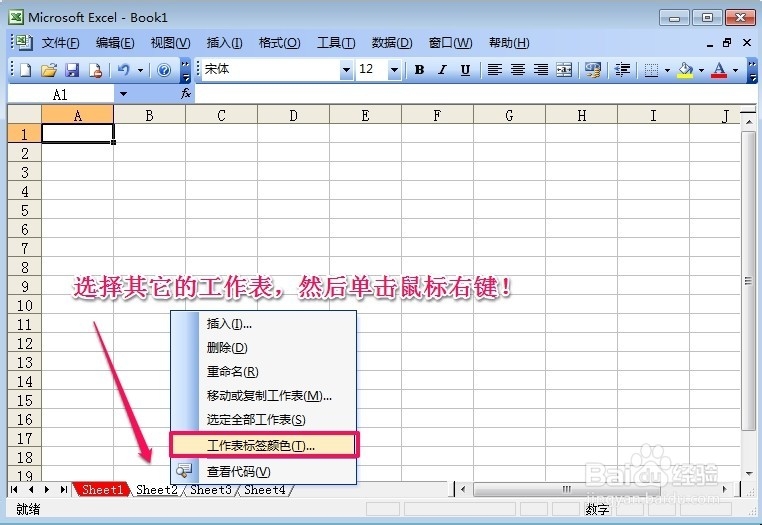The width and height of the screenshot is (762, 525).
Task: Open the 工具(T) menu
Action: point(336,43)
